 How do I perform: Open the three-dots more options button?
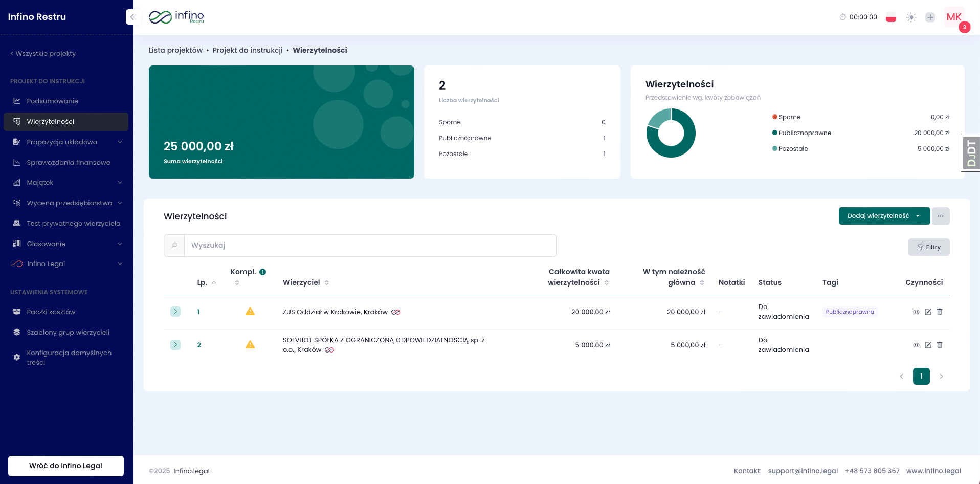[x=940, y=216]
